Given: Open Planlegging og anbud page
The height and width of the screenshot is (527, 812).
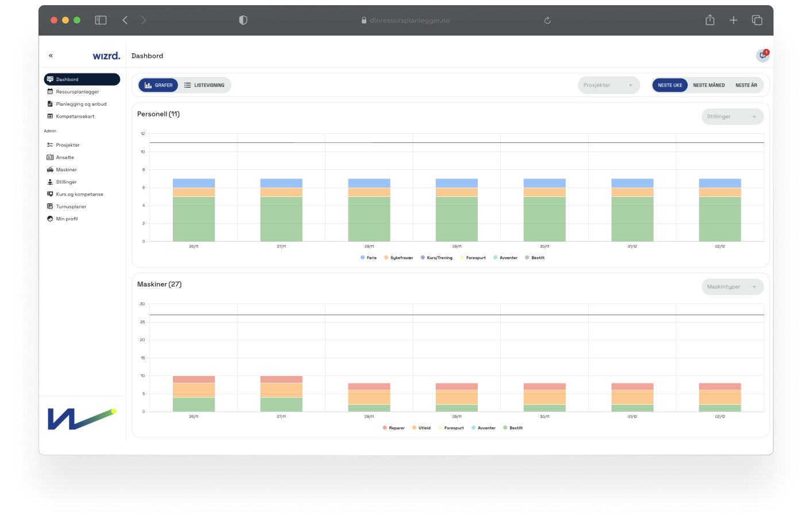Looking at the screenshot, I should coord(82,104).
